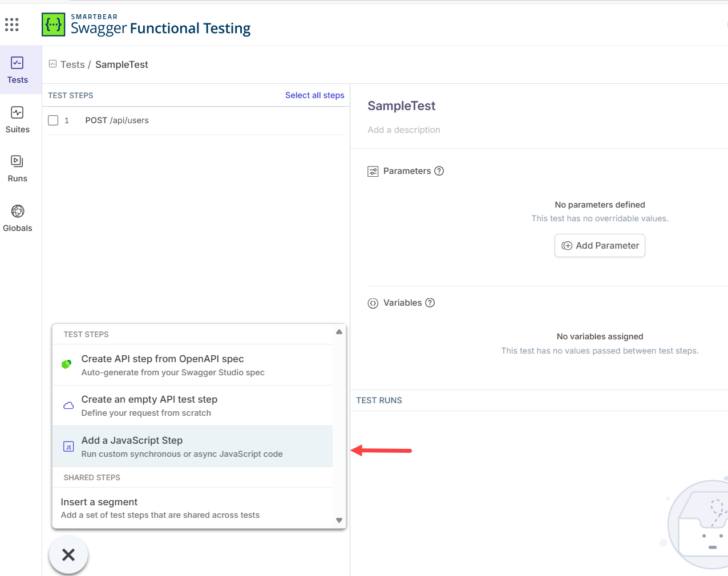The width and height of the screenshot is (728, 576).
Task: Open the Parameters help tooltip icon
Action: point(439,171)
